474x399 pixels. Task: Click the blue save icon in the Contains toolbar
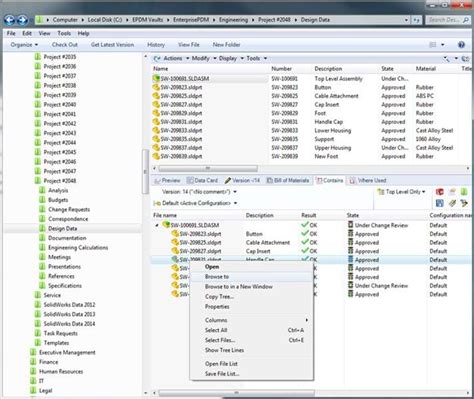[440, 203]
